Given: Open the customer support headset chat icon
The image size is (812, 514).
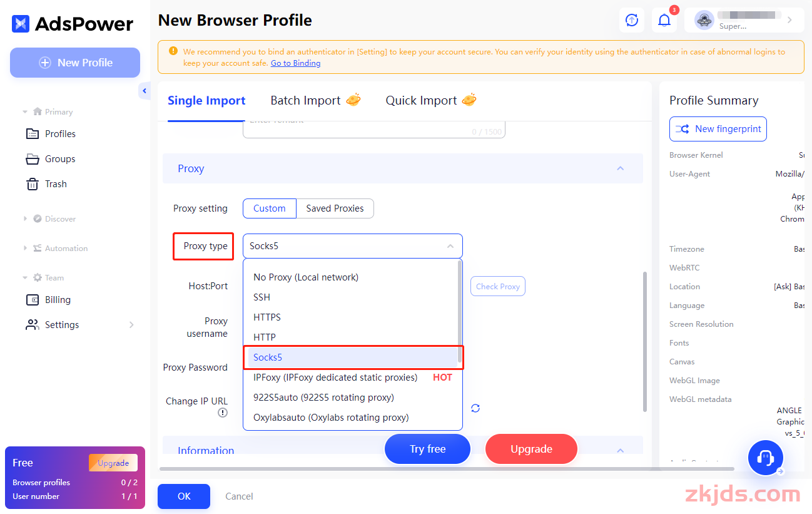Looking at the screenshot, I should (766, 458).
